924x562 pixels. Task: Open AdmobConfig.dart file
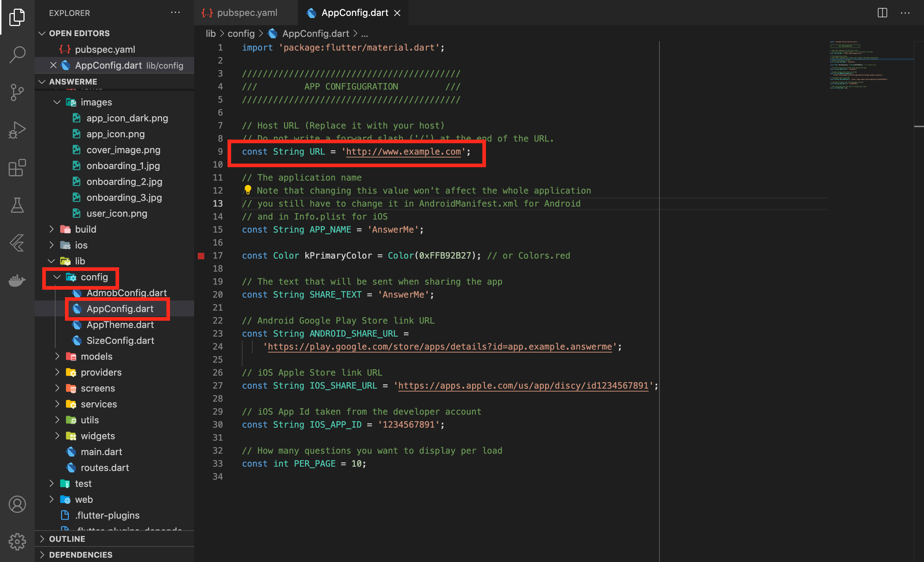[x=114, y=293]
